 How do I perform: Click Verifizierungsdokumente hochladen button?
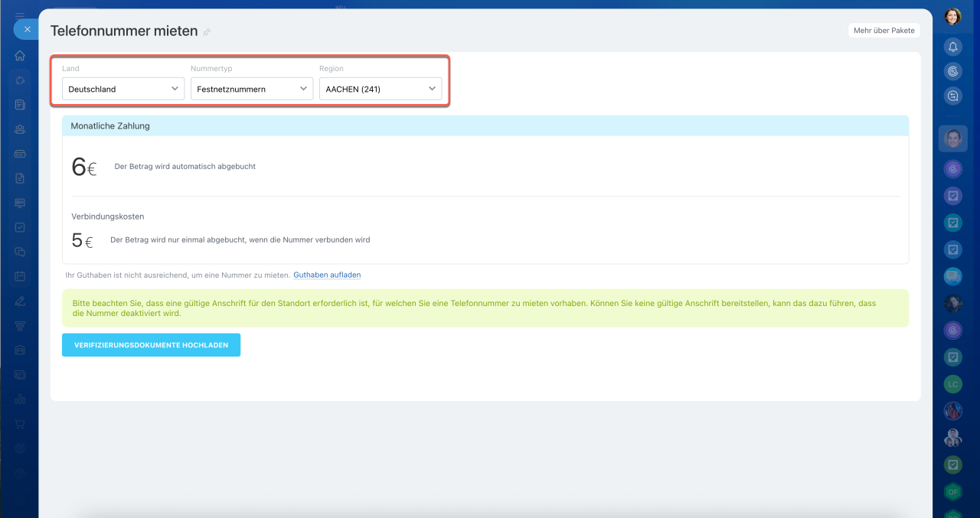pos(151,345)
